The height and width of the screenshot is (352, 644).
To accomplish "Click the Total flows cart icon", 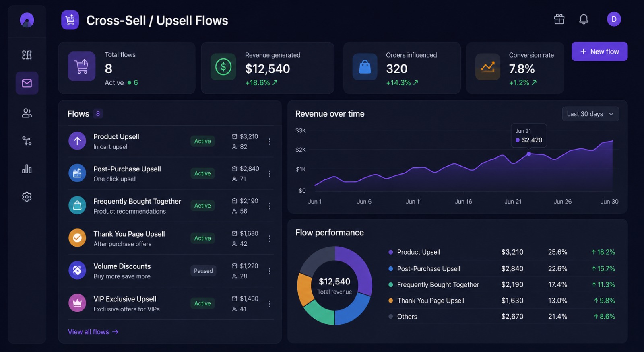I will point(82,66).
